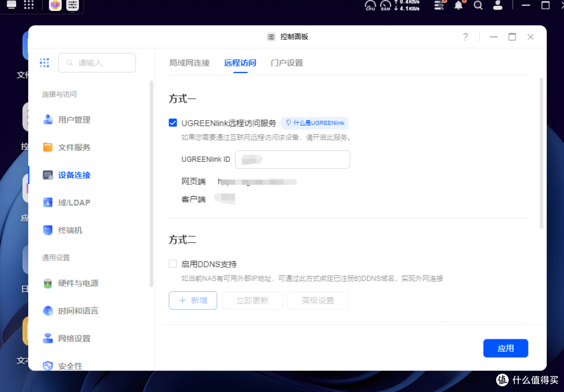The image size is (564, 392).
Task: Open the CPU usage monitor icon
Action: (370, 5)
